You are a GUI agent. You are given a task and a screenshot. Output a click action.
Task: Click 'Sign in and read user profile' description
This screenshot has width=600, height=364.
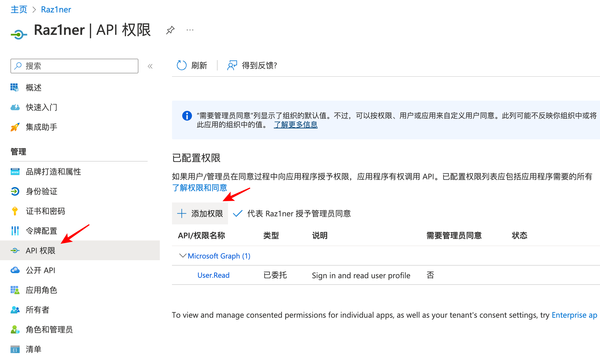pyautogui.click(x=361, y=275)
